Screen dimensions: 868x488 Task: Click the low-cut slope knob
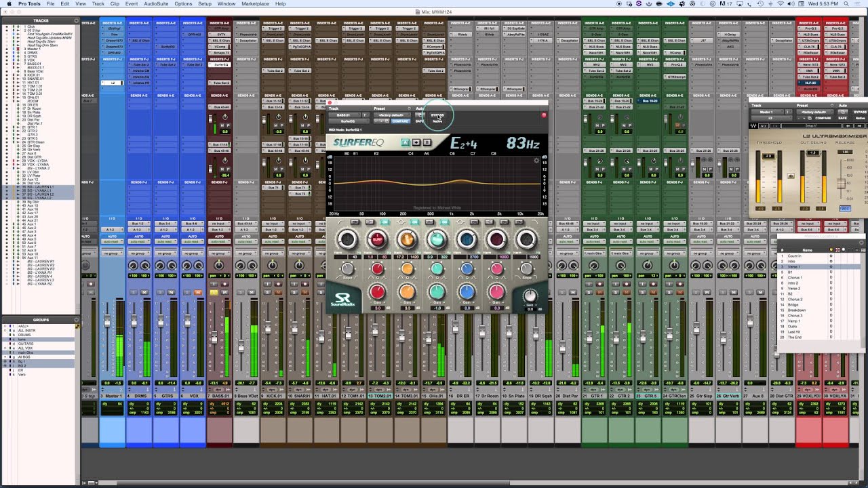pyautogui.click(x=347, y=270)
